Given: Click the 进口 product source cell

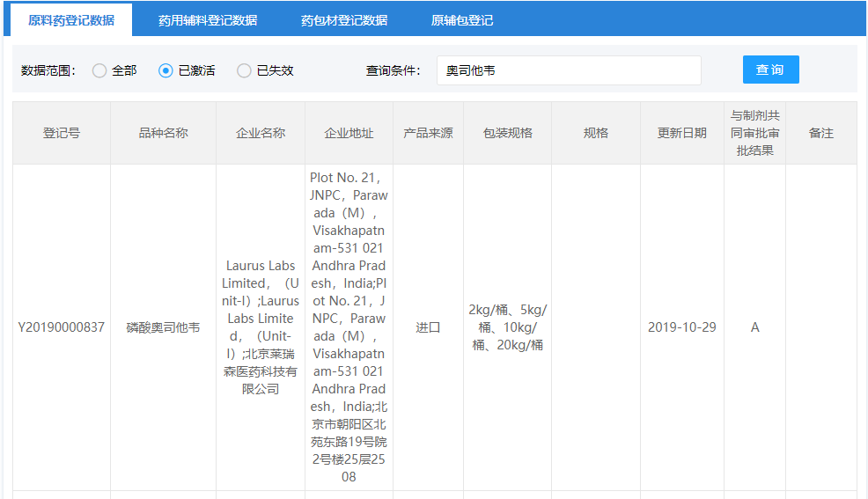Looking at the screenshot, I should [428, 327].
